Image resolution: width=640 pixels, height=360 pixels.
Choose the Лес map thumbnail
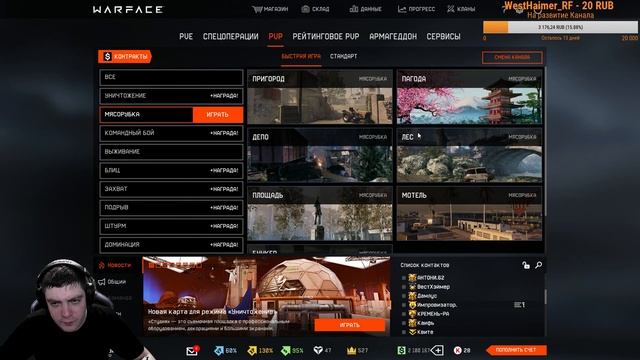click(x=469, y=156)
